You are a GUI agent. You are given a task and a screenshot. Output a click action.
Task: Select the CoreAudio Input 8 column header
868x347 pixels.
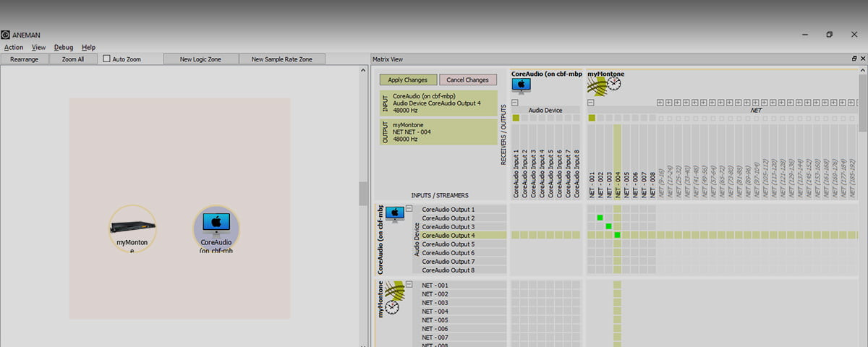[576, 162]
